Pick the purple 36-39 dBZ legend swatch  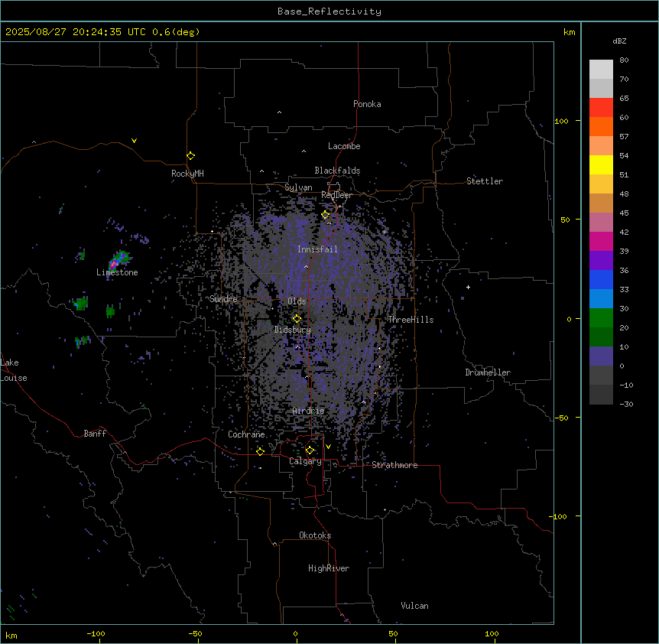(601, 261)
